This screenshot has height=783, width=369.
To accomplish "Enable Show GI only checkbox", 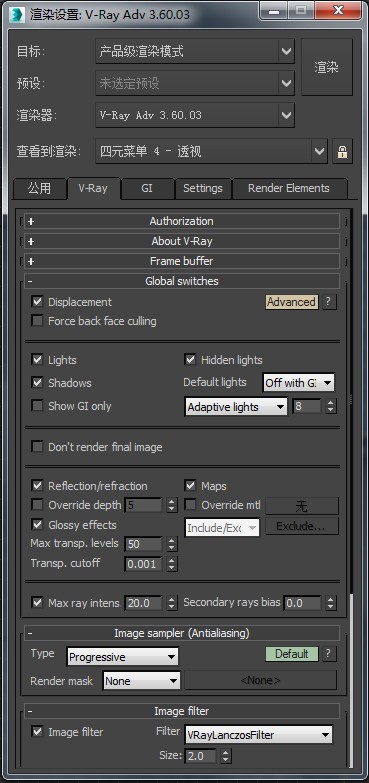I will 37,405.
